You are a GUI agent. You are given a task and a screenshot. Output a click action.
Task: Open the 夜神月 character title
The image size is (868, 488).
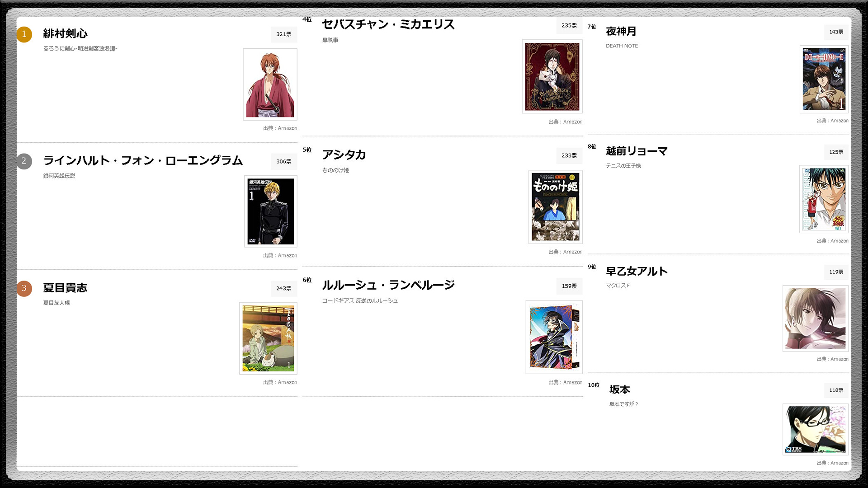coord(621,31)
